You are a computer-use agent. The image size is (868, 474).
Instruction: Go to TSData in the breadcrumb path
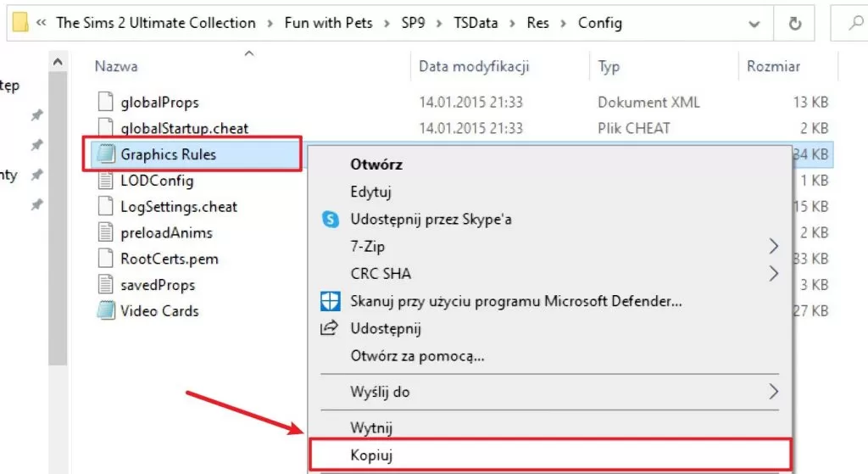(476, 23)
